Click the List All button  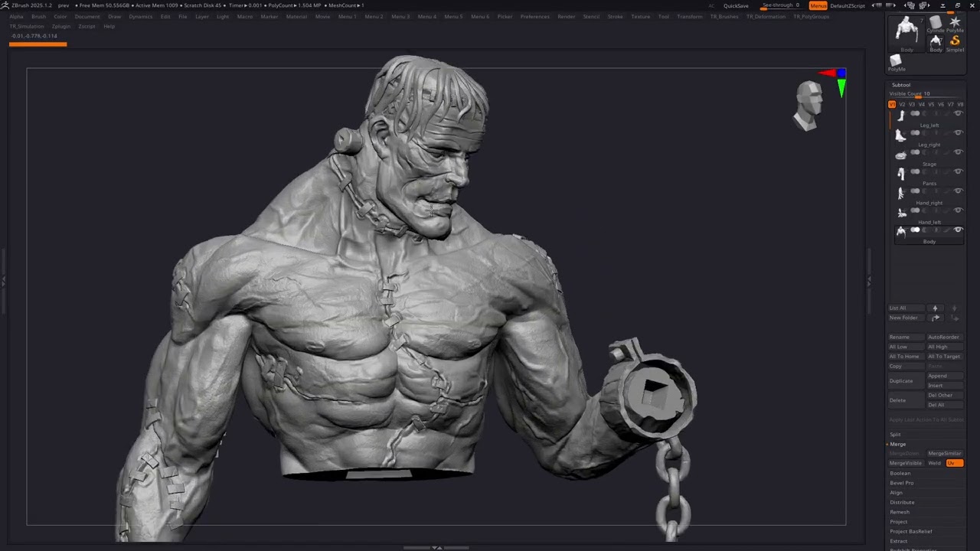(x=906, y=308)
